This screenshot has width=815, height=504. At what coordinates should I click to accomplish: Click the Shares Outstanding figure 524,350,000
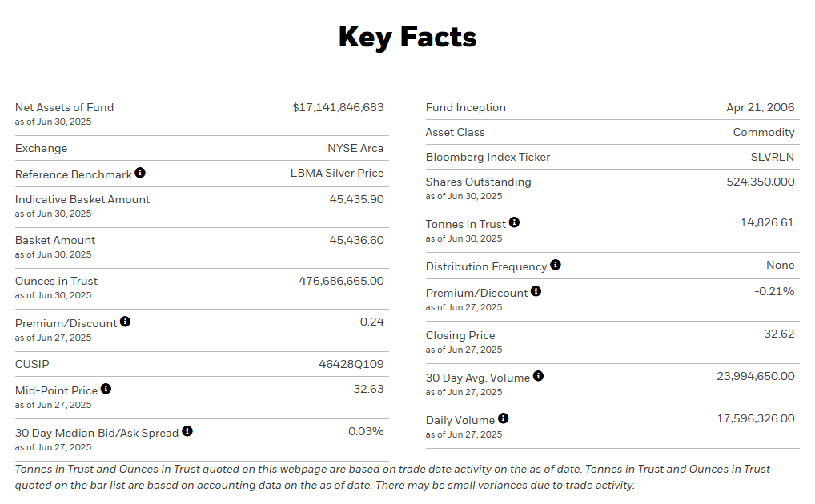760,182
